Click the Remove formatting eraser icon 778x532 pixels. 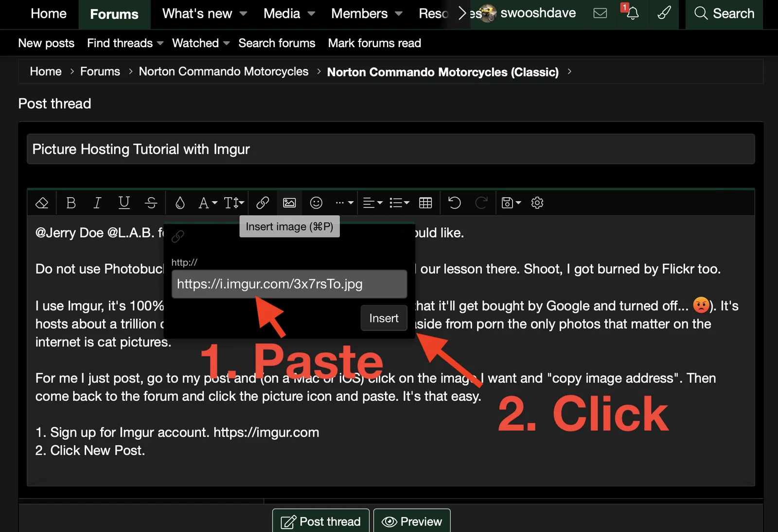[x=42, y=203]
